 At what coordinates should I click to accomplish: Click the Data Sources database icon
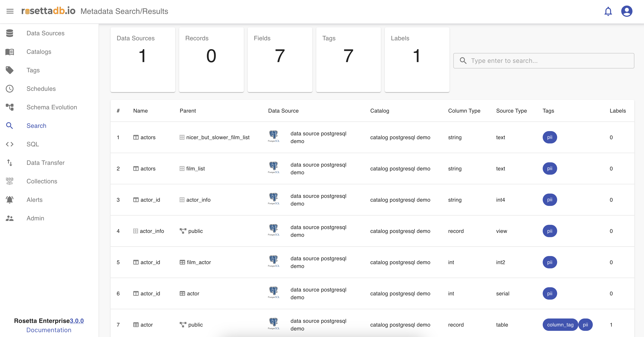tap(10, 33)
